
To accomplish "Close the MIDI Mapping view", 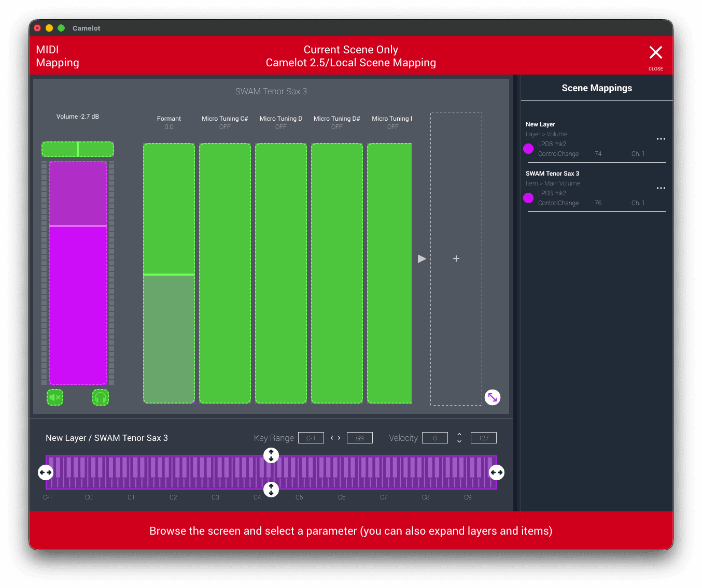I will tap(655, 53).
